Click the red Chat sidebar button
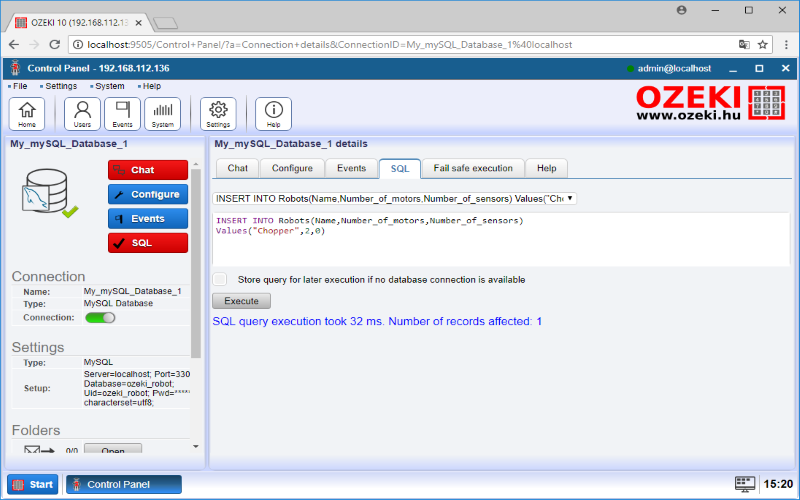This screenshot has width=800, height=500. click(148, 170)
